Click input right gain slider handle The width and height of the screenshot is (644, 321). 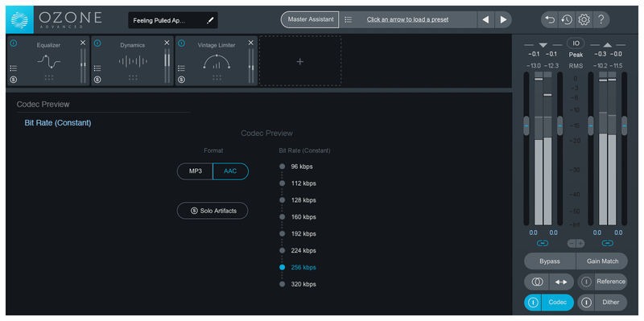point(559,126)
